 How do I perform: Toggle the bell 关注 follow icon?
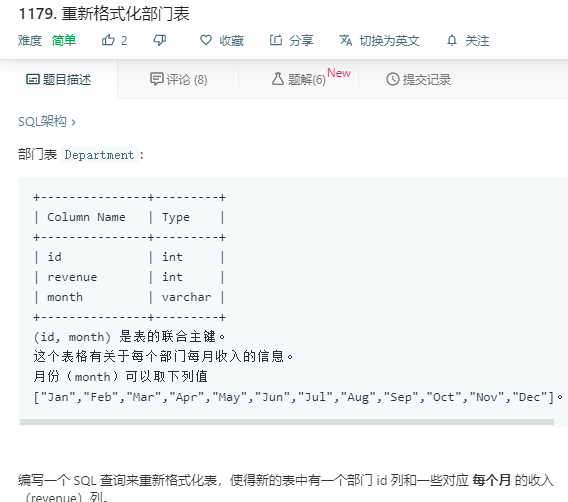pyautogui.click(x=452, y=40)
